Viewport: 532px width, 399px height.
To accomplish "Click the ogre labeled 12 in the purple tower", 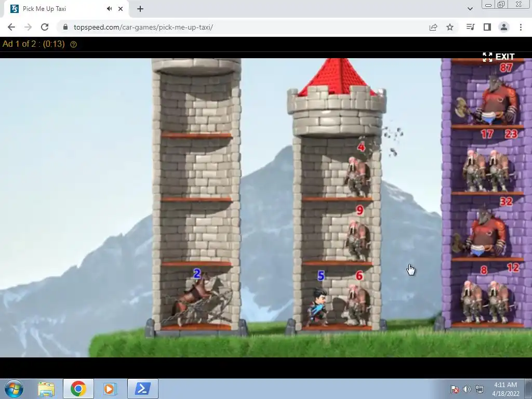I will click(x=497, y=301).
